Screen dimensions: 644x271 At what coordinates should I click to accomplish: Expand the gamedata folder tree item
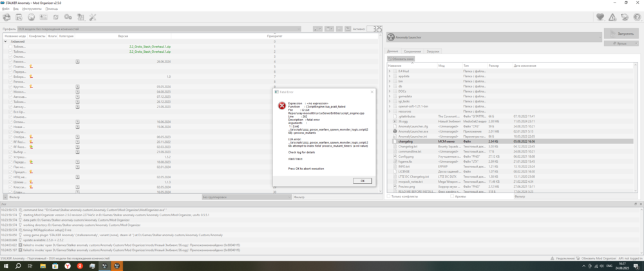(x=390, y=96)
